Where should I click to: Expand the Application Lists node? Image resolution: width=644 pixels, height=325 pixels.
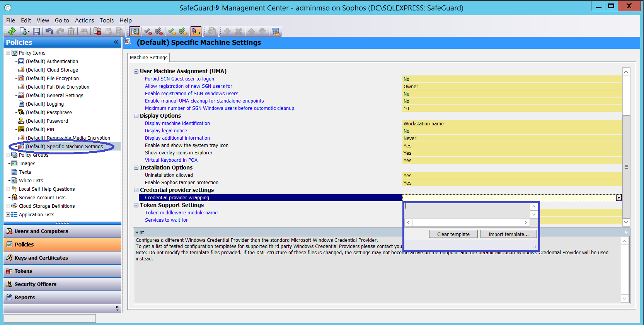click(x=8, y=215)
